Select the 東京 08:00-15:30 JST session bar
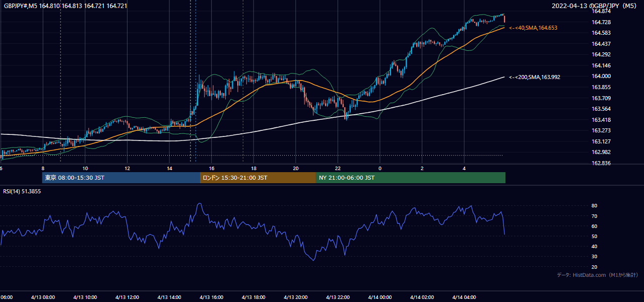The width and height of the screenshot is (644, 302). point(121,178)
